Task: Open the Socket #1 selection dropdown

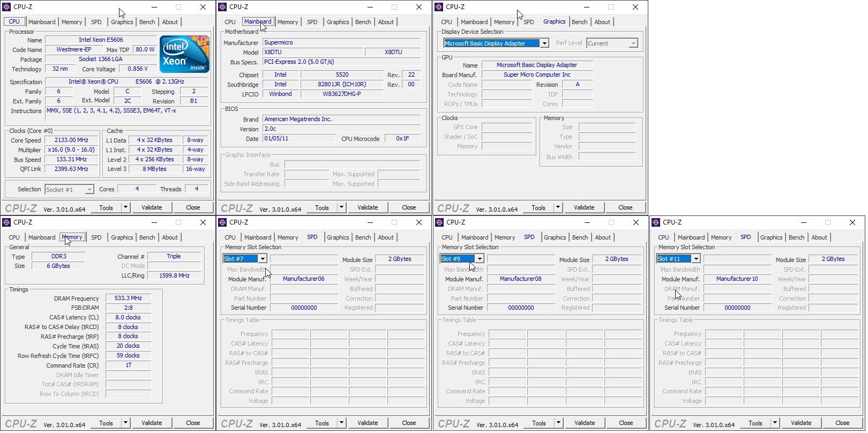Action: (89, 190)
